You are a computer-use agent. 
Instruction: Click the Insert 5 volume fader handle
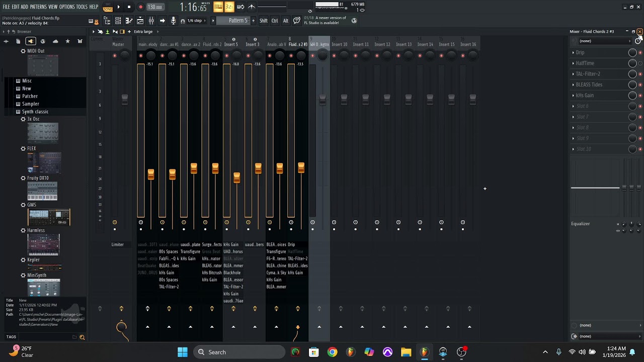236,177
